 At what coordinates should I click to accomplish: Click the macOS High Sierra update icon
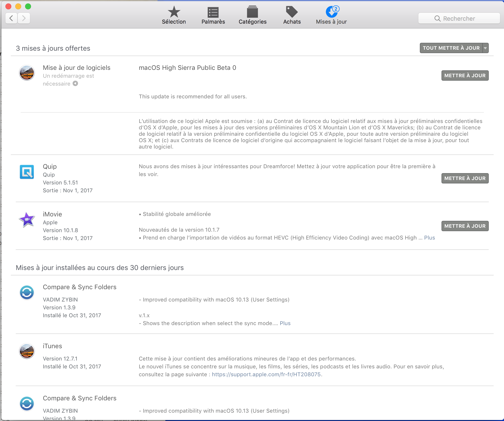[27, 73]
